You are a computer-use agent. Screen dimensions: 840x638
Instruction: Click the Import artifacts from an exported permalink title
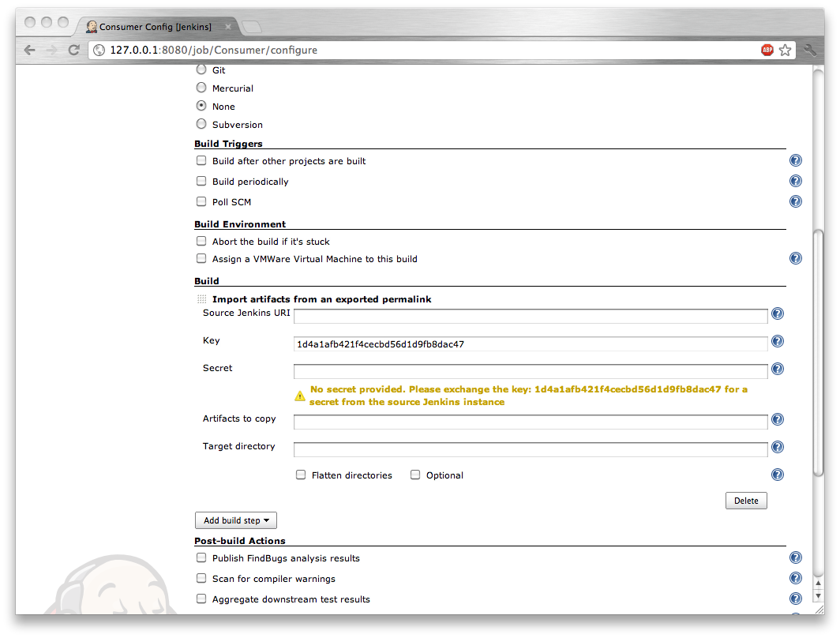tap(321, 299)
